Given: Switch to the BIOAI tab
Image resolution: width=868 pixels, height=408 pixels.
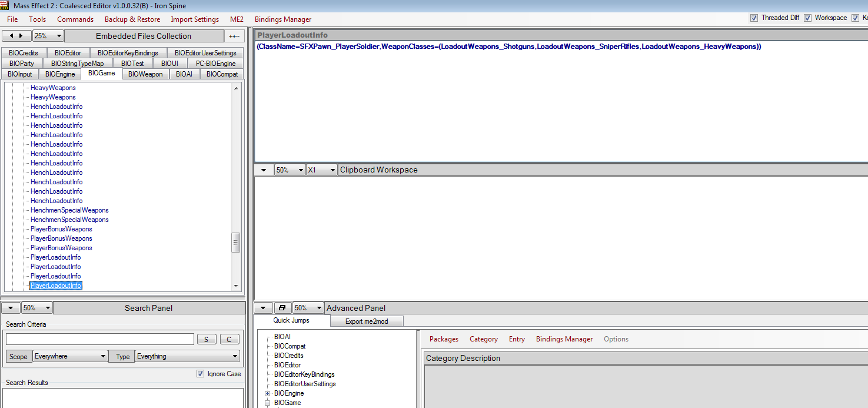Looking at the screenshot, I should [184, 74].
